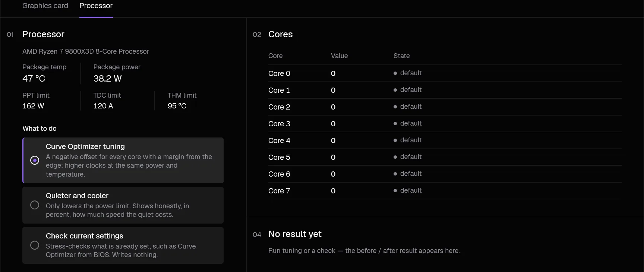The width and height of the screenshot is (644, 272).
Task: Click the PPT limit value 162 W
Action: tap(33, 106)
